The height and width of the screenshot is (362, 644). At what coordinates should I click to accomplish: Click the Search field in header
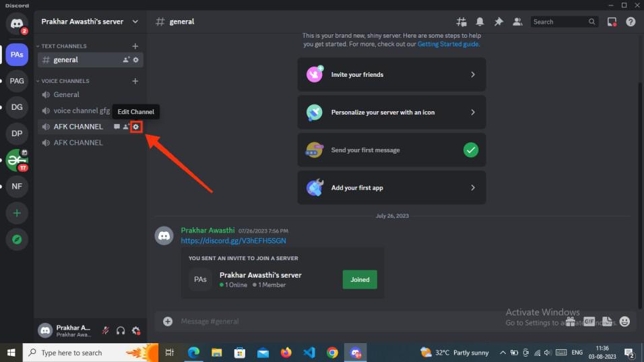coord(564,22)
